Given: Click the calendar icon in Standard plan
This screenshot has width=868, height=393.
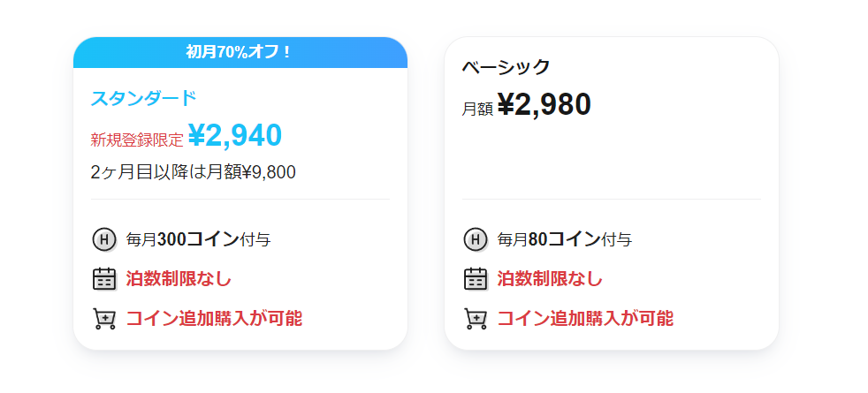Looking at the screenshot, I should 104,278.
